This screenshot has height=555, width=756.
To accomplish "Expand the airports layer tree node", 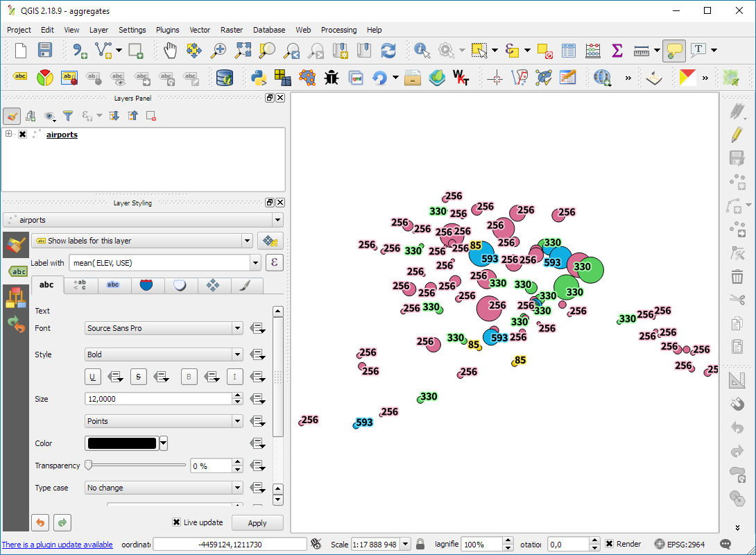I will point(9,134).
